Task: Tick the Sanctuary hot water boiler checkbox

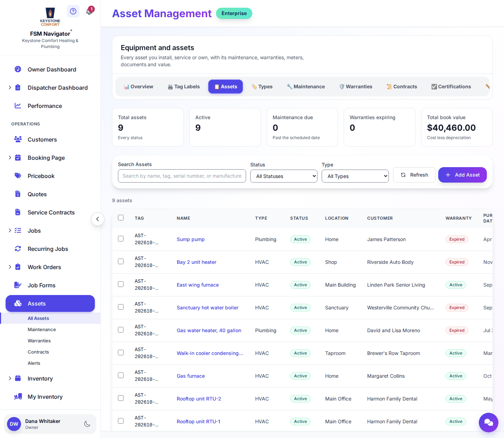Action: [x=121, y=307]
